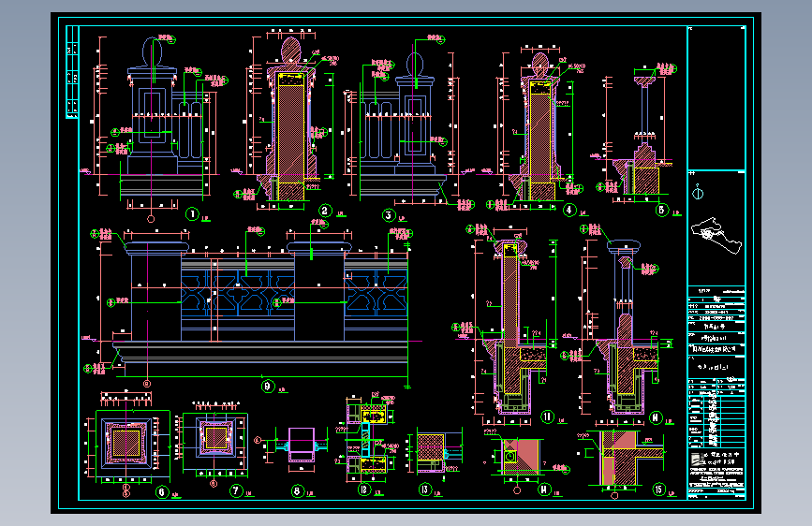The image size is (812, 526).
Task: Click the white key plan site outline
Action: [x=716, y=236]
